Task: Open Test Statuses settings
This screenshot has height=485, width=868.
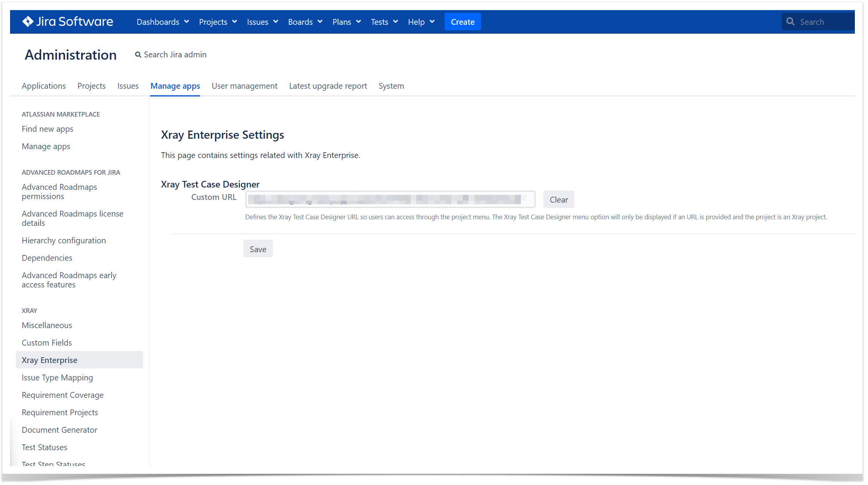Action: tap(45, 447)
